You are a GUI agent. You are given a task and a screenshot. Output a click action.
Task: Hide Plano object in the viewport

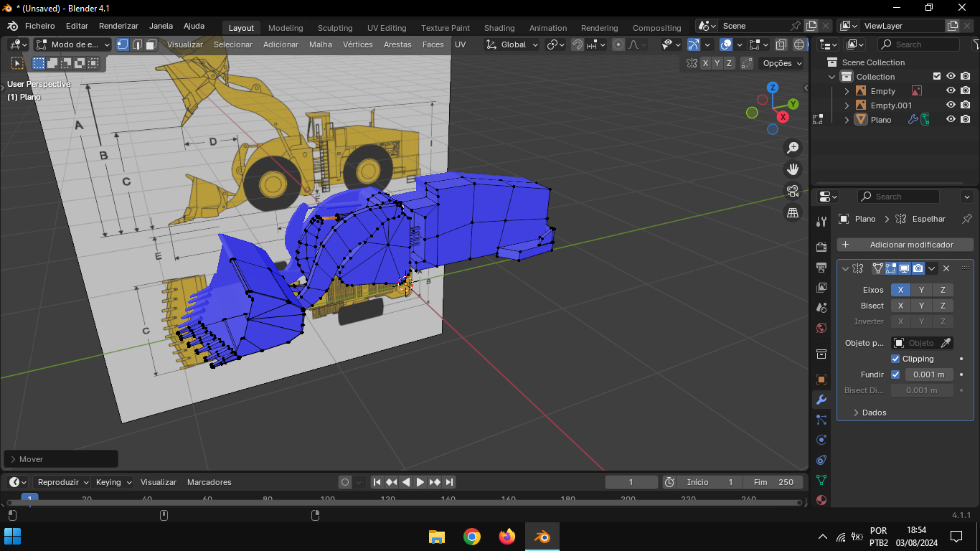(951, 120)
